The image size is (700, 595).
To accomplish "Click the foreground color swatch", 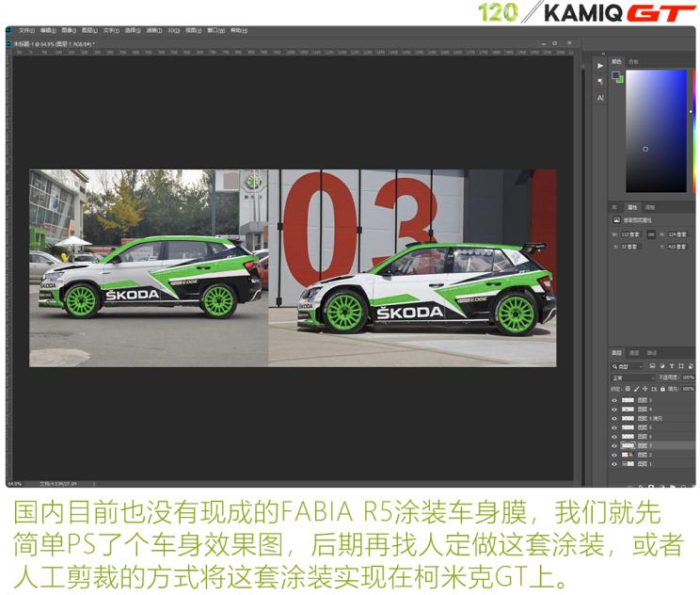I will point(615,75).
